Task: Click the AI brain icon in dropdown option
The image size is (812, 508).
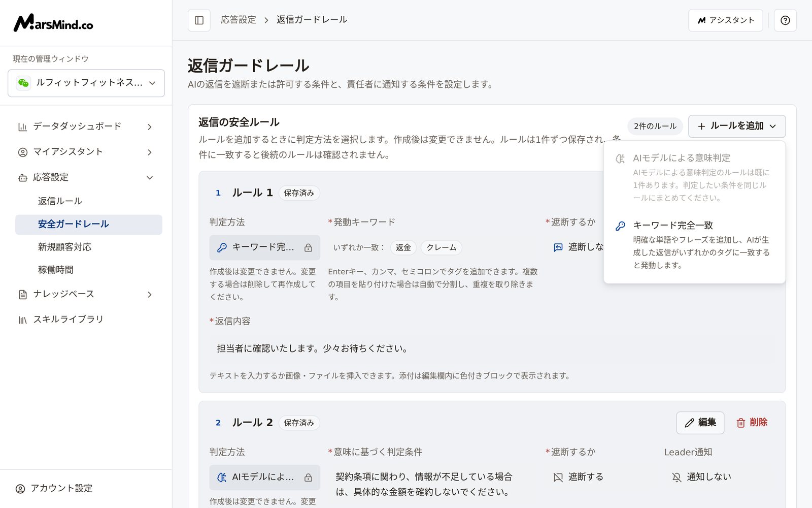Action: point(620,158)
